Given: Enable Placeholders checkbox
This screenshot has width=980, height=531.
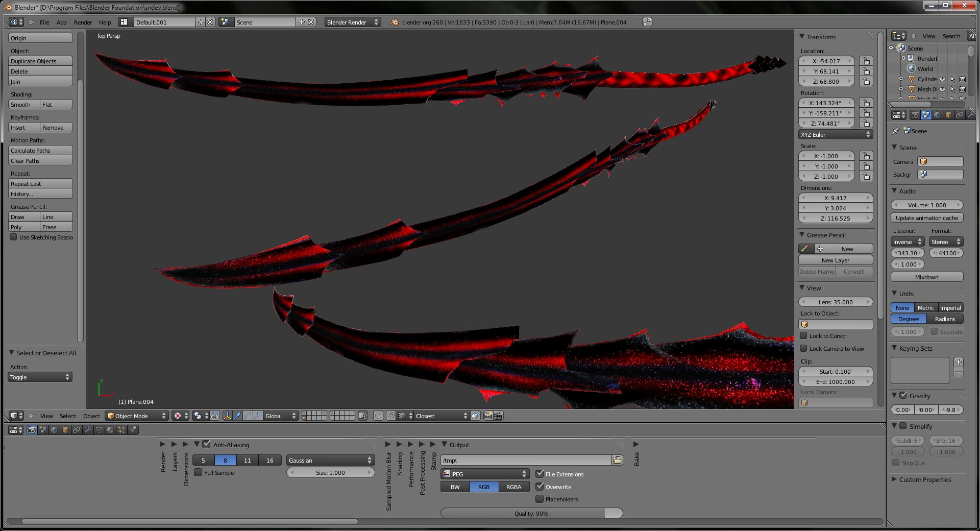Looking at the screenshot, I should [540, 499].
